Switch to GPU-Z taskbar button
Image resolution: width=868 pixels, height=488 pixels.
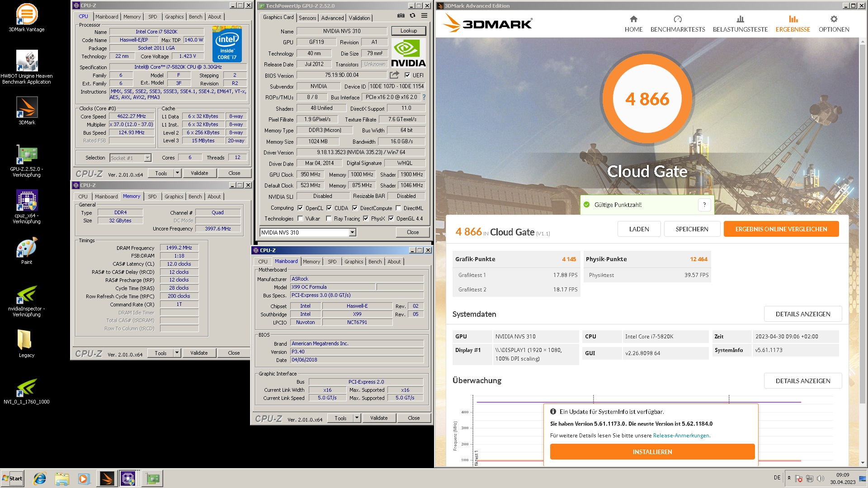pos(152,479)
